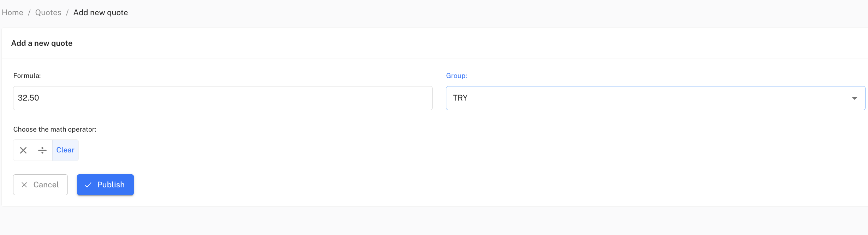Click the slash separator after Home
This screenshot has width=868, height=235.
click(x=29, y=13)
